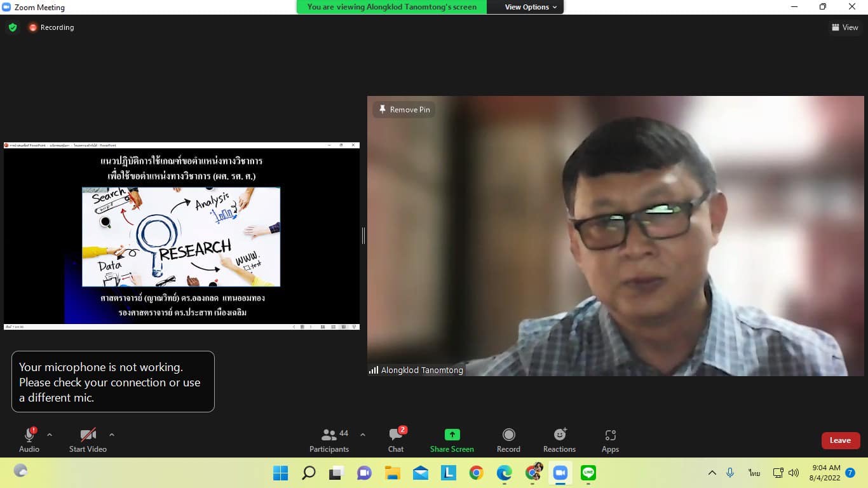Click the Recording status indicator
This screenshot has height=488, width=868.
point(51,27)
